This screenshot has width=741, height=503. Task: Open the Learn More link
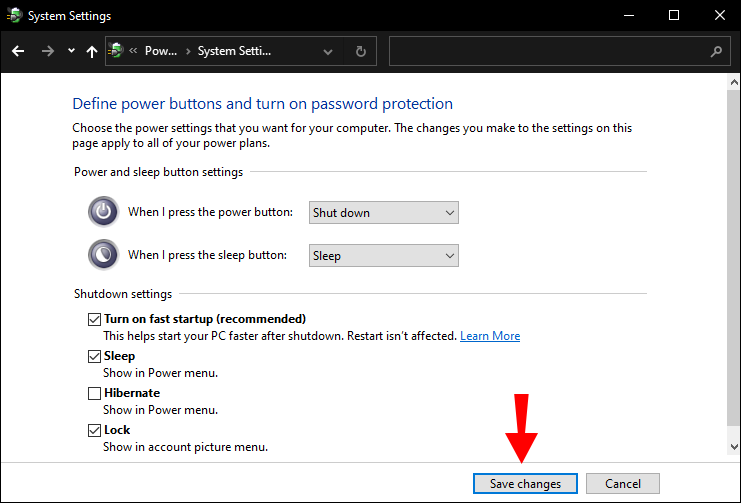pos(490,336)
